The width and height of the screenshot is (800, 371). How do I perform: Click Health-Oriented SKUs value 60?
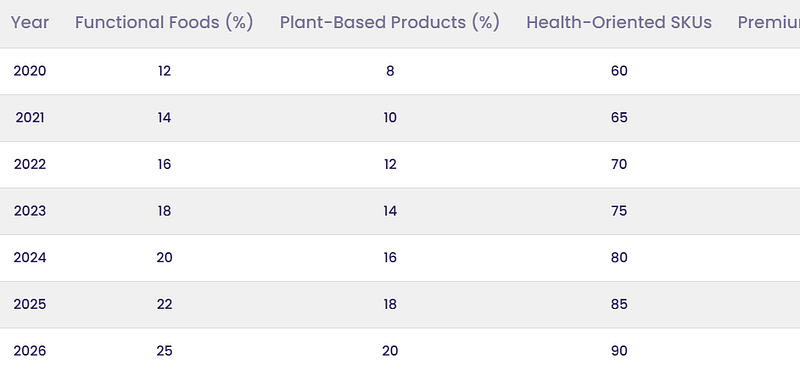point(619,71)
